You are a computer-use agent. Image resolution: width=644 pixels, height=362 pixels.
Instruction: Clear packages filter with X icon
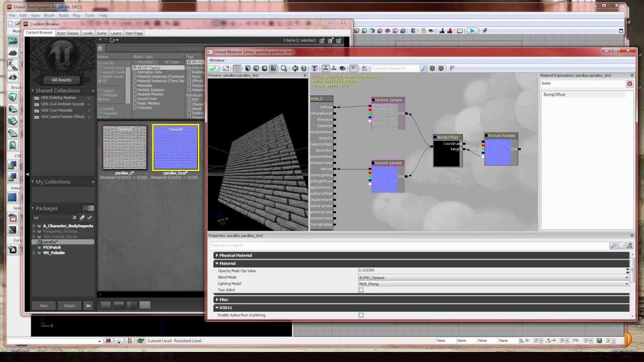tap(74, 217)
